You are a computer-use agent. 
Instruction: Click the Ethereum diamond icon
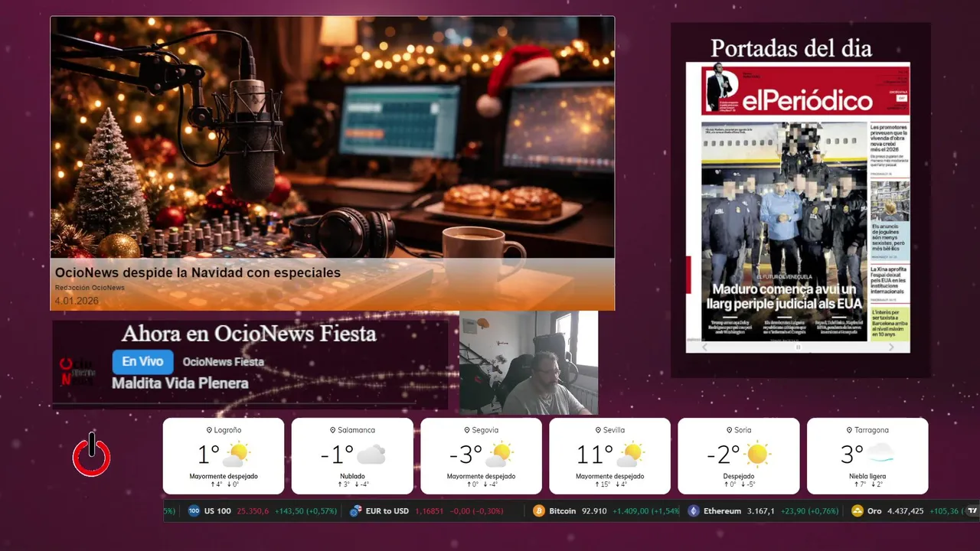(693, 510)
